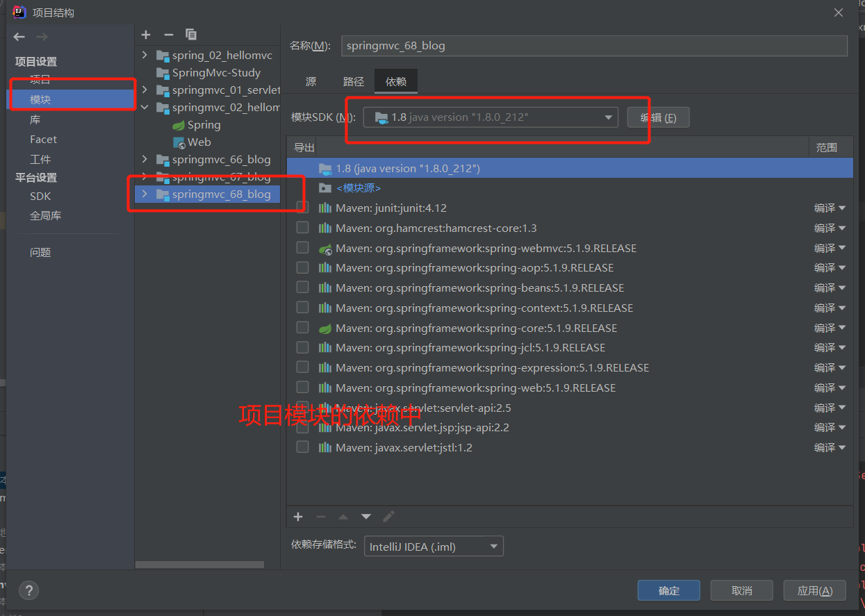Viewport: 865px width, 616px height.
Task: Open help with the question mark button
Action: pos(28,591)
